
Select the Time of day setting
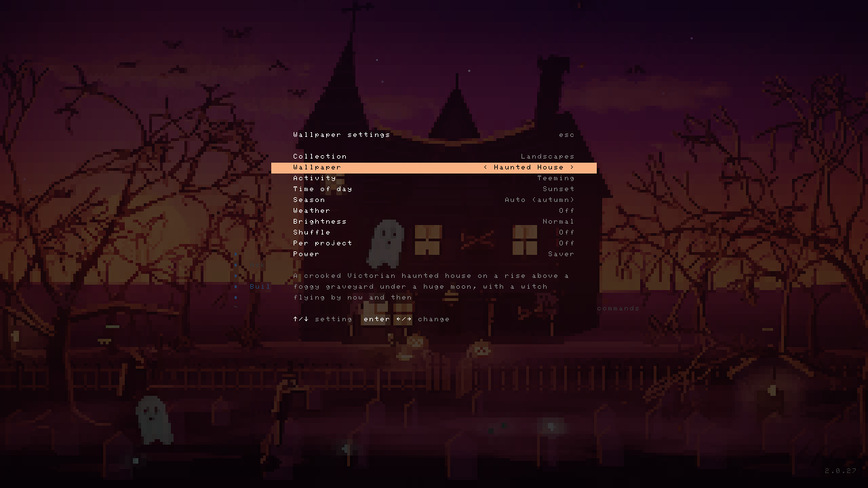(x=434, y=189)
